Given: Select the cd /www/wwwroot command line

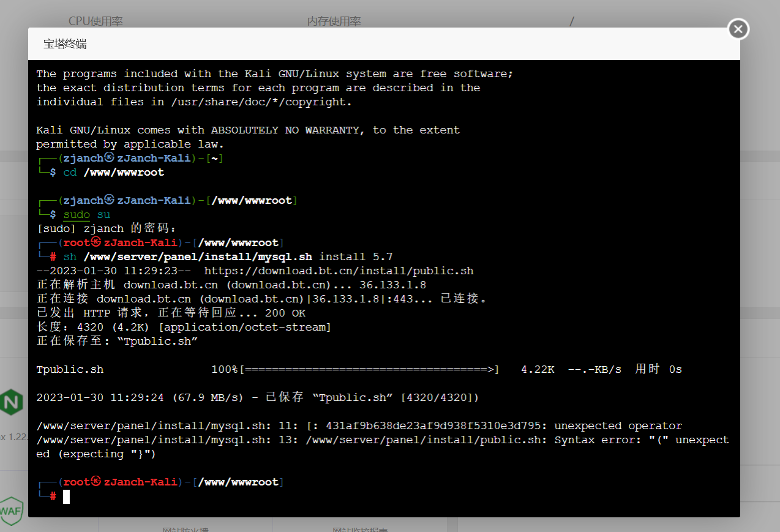Looking at the screenshot, I should pyautogui.click(x=114, y=172).
